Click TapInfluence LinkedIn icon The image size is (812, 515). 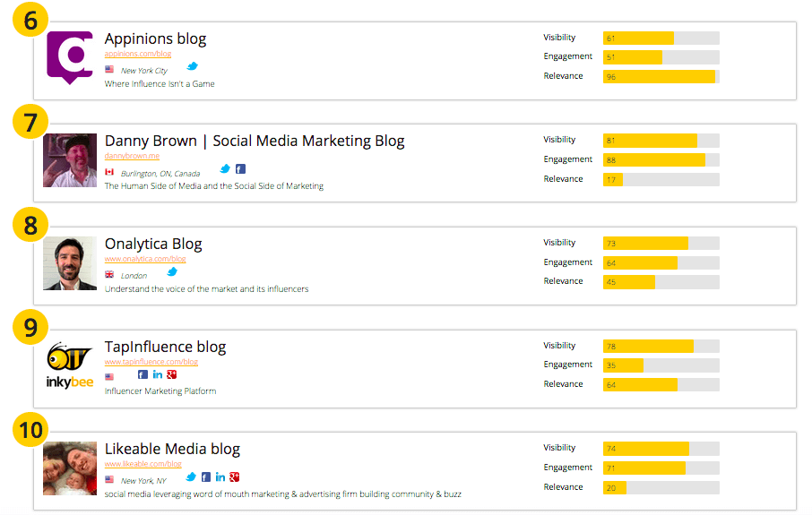coord(158,374)
